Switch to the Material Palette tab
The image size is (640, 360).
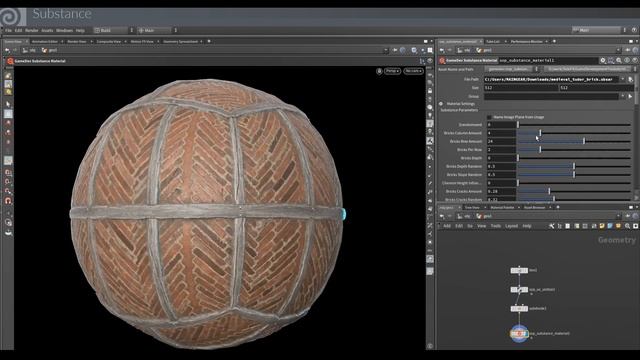pos(502,207)
